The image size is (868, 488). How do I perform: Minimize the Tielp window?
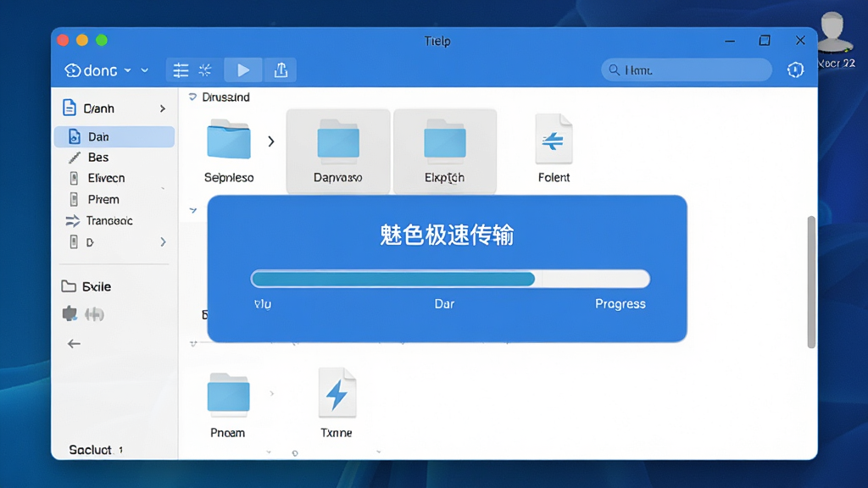[x=730, y=41]
